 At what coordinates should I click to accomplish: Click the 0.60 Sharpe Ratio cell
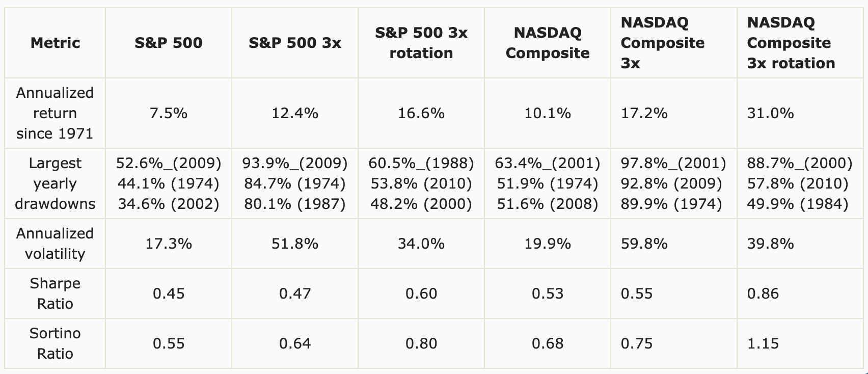click(421, 293)
